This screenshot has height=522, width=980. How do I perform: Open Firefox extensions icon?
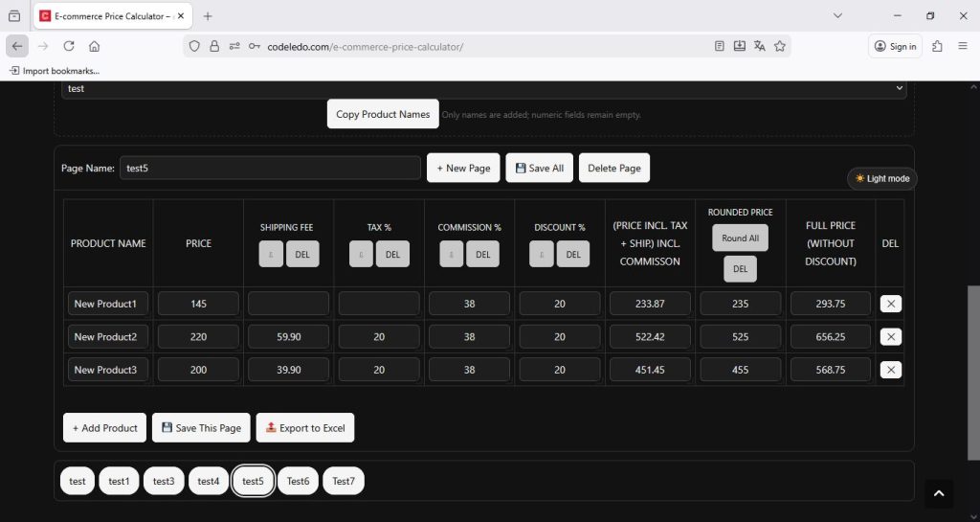tap(937, 46)
